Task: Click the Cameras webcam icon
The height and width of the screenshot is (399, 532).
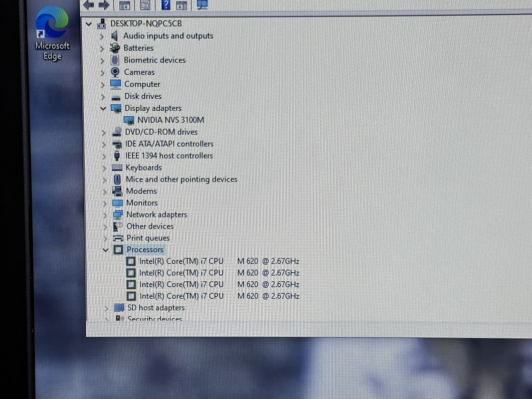Action: (115, 72)
